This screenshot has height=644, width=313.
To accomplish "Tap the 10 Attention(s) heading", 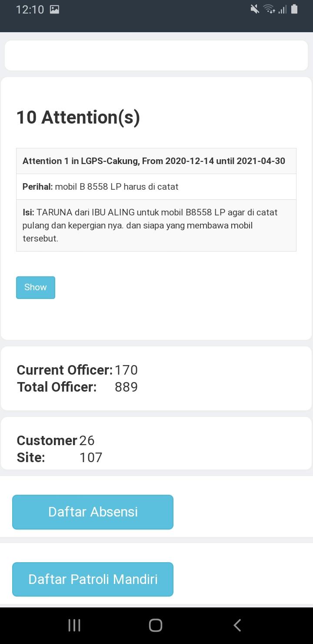I will point(78,117).
